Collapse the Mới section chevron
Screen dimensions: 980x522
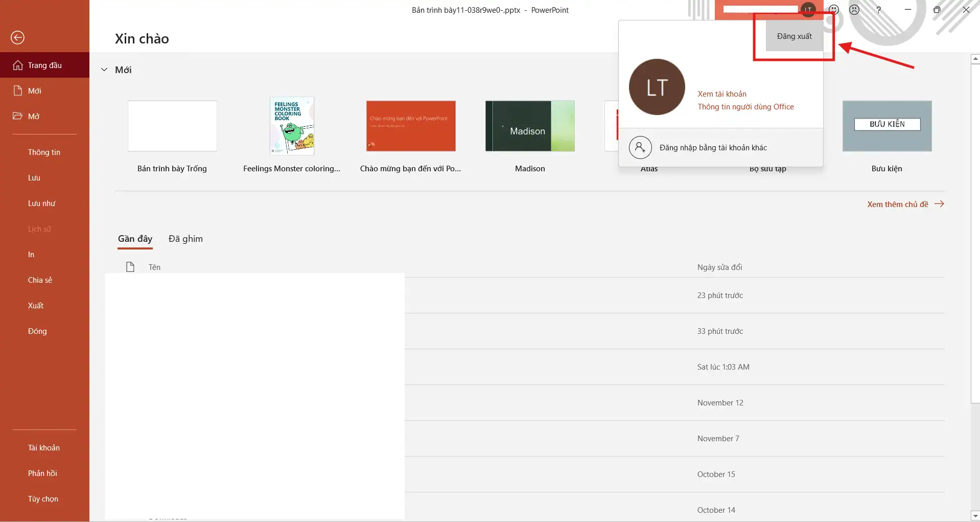point(104,70)
